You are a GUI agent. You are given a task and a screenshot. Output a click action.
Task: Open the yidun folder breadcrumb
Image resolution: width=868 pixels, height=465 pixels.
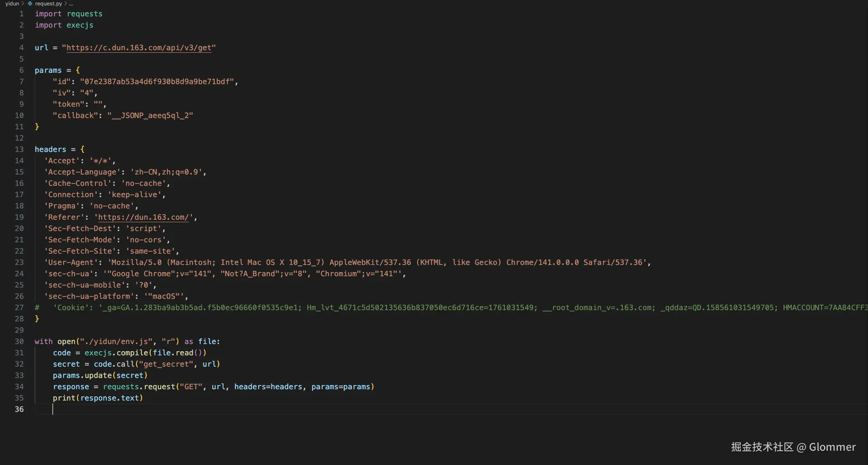pyautogui.click(x=12, y=3)
